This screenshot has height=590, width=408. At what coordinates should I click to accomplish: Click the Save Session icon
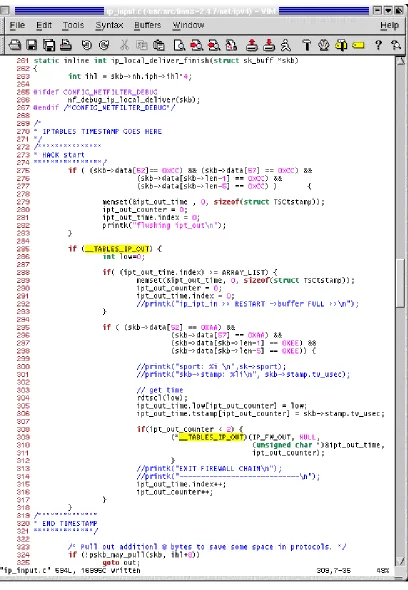(269, 45)
